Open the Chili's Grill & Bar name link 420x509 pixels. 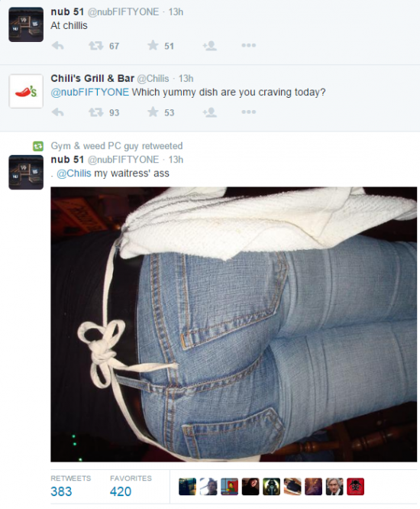click(x=92, y=79)
